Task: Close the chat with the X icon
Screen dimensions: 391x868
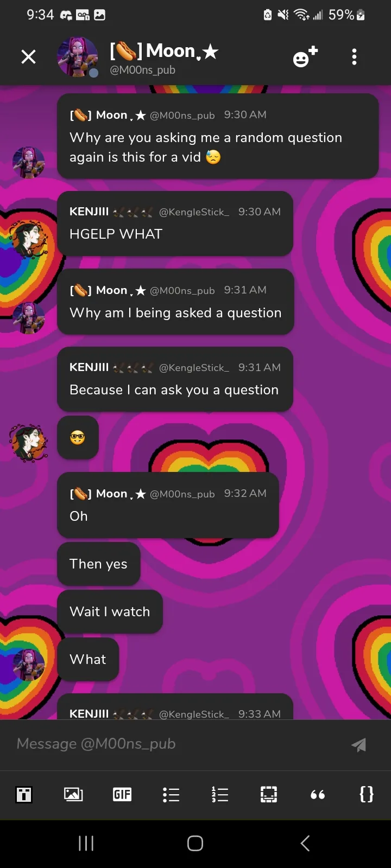Action: pos(28,56)
